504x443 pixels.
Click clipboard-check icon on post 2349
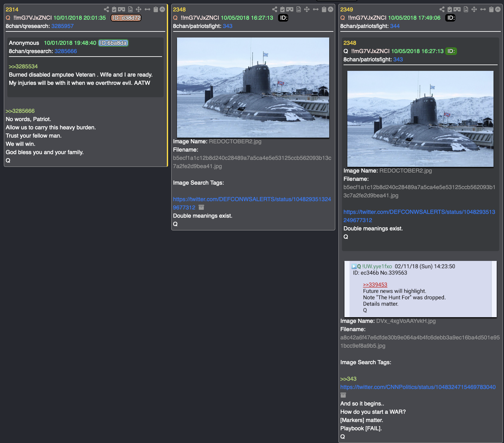click(450, 10)
